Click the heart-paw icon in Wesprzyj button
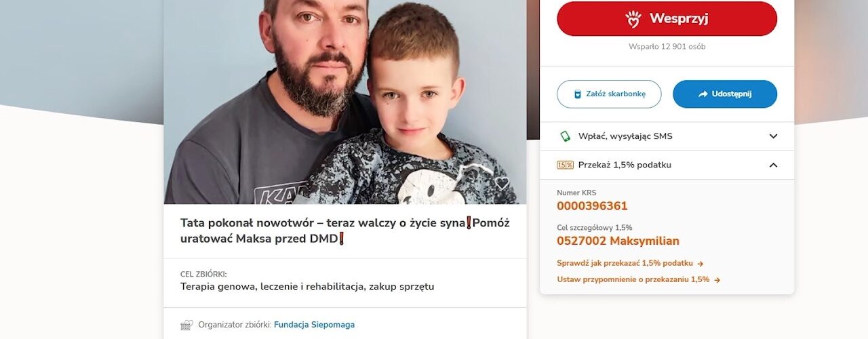 (633, 19)
